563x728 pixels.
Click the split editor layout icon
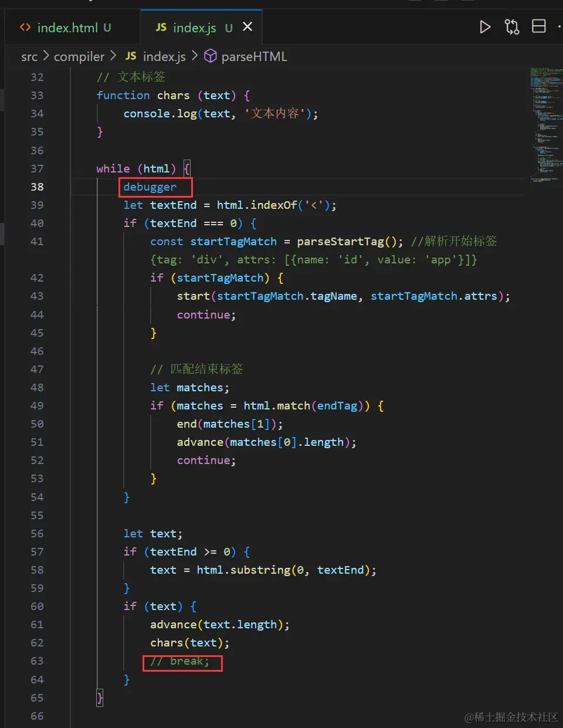(538, 26)
